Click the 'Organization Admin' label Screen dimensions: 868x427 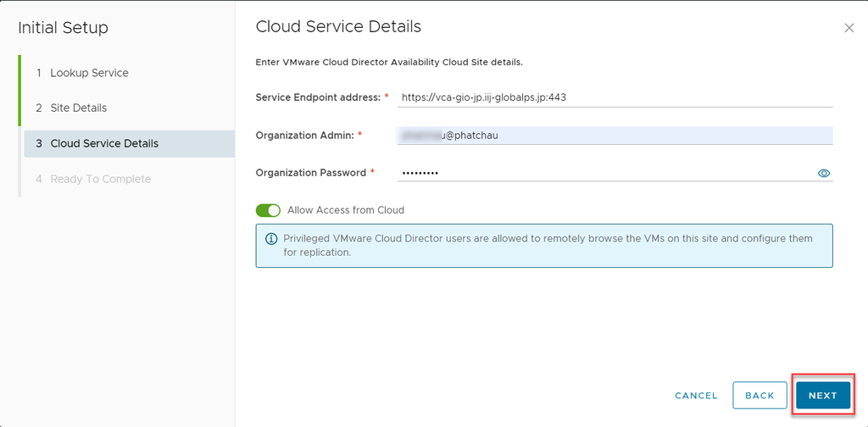303,136
